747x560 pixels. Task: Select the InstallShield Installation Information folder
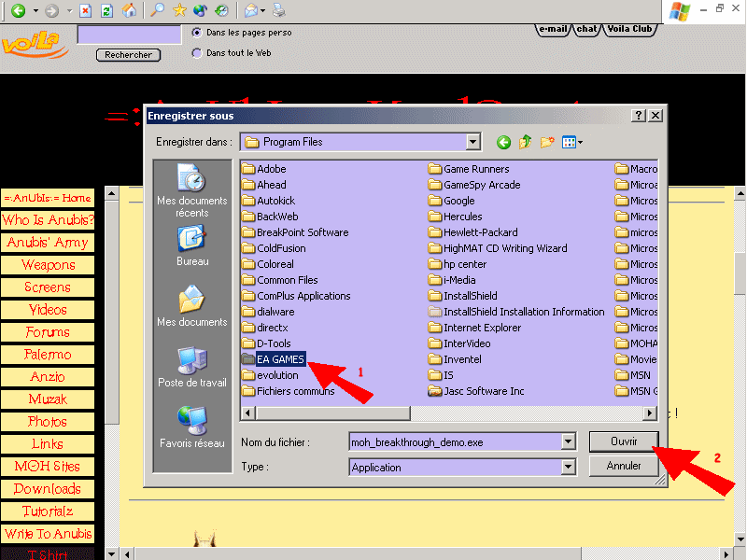coord(516,312)
